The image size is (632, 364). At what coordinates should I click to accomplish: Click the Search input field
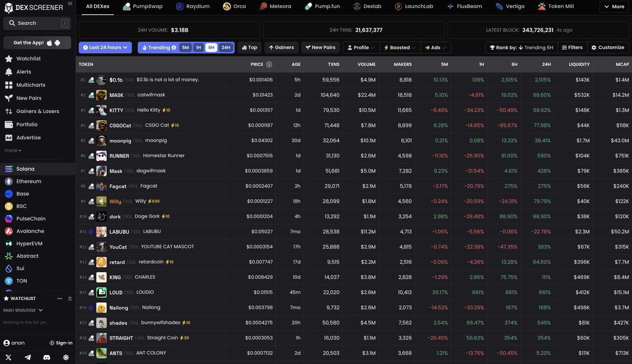pos(37,23)
